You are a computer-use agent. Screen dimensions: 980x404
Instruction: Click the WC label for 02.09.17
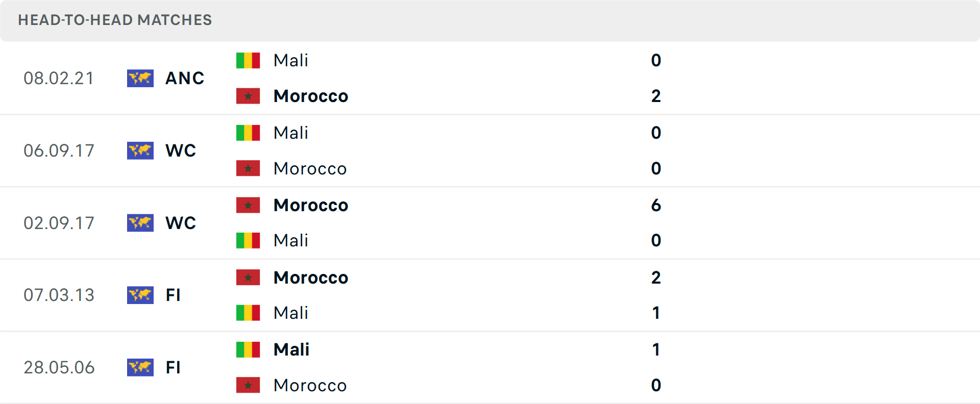pyautogui.click(x=181, y=223)
